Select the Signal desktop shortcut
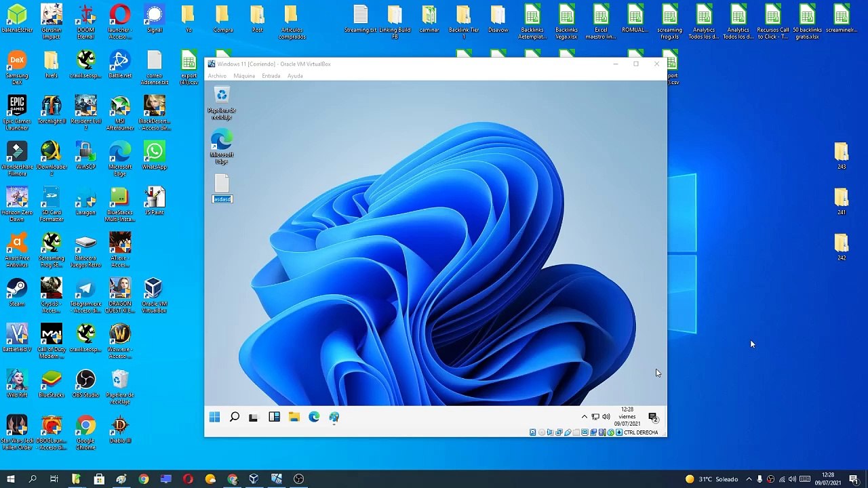The width and height of the screenshot is (868, 488). pos(155,19)
